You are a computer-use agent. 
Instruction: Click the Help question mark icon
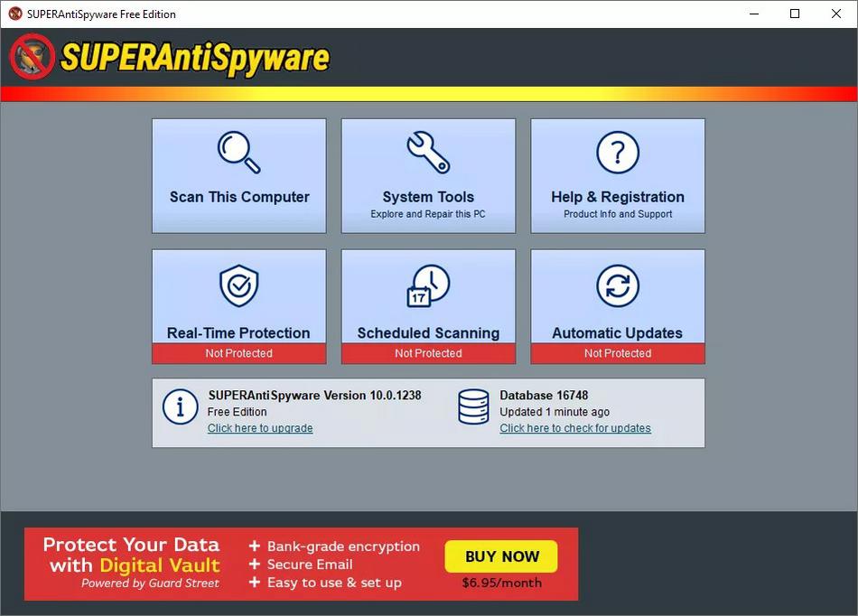618,153
